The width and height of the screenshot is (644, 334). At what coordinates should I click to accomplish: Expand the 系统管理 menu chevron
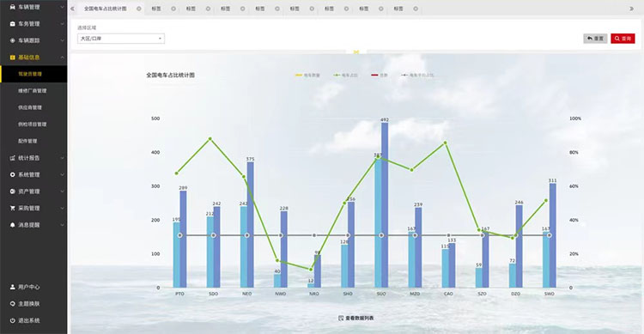tap(62, 174)
